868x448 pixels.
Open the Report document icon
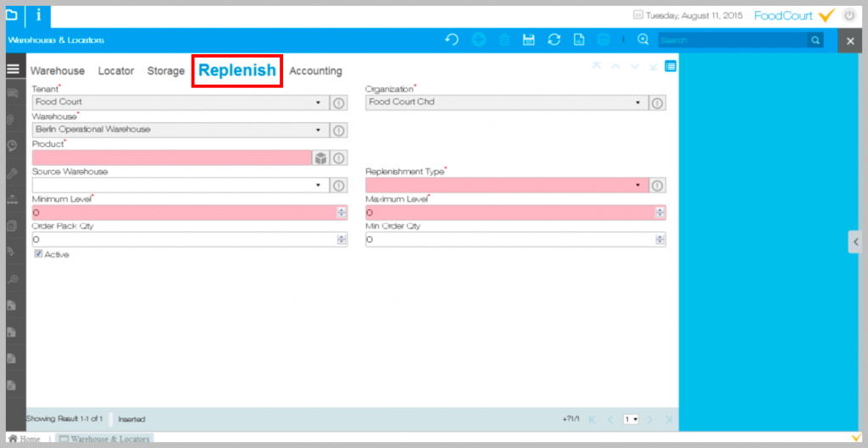[x=579, y=40]
